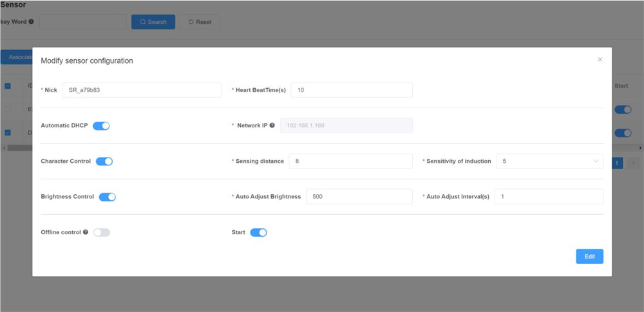644x312 pixels.
Task: Click the Key Word help icon
Action: (32, 22)
